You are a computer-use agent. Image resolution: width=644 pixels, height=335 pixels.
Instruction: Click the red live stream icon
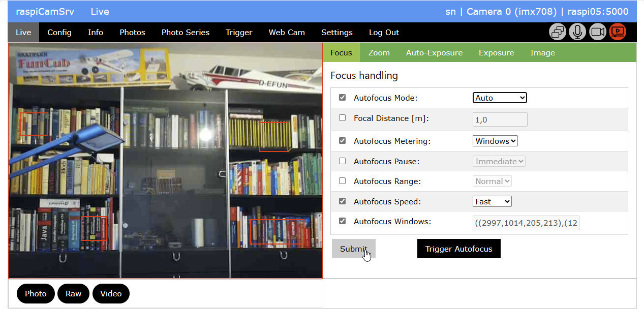point(618,32)
